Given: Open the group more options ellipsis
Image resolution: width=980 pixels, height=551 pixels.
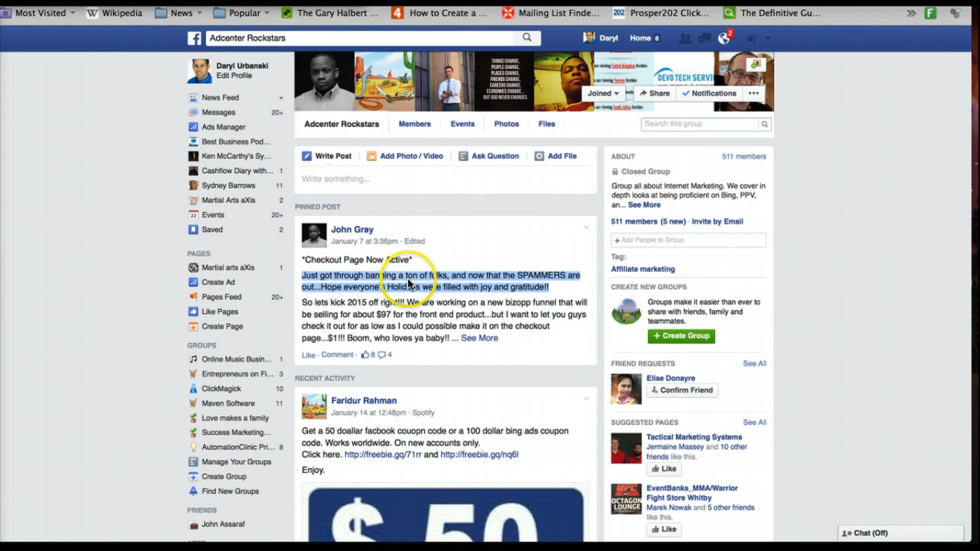Looking at the screenshot, I should tap(753, 93).
